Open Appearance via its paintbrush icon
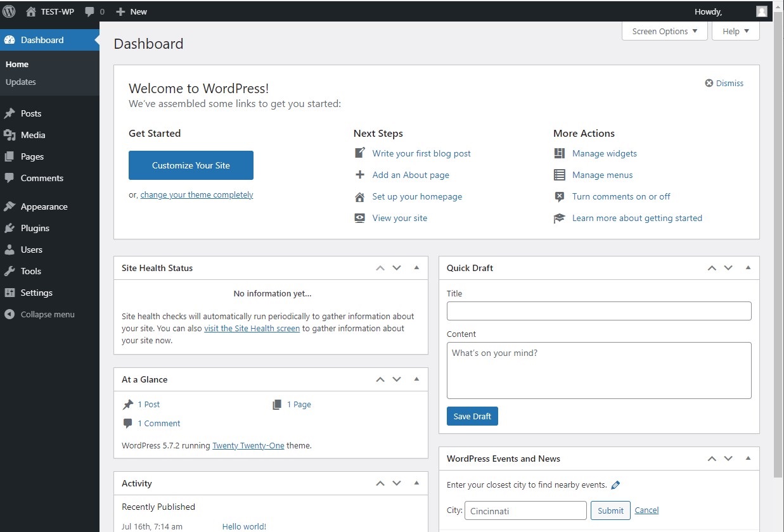784x532 pixels. (10, 206)
